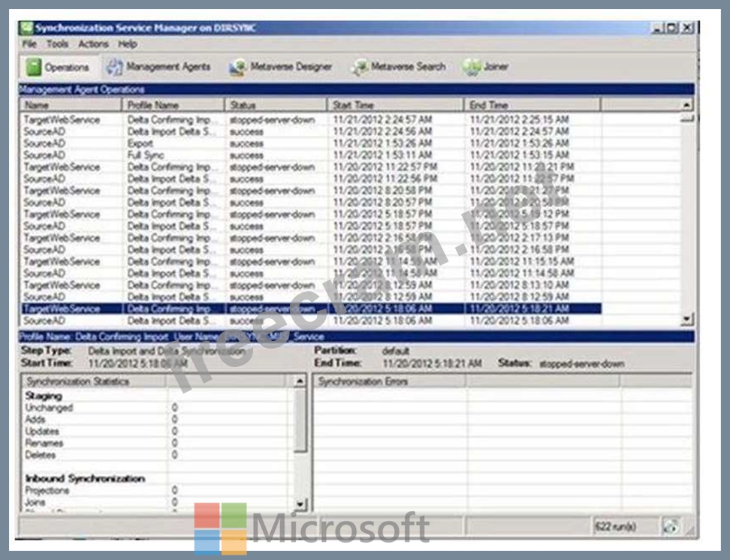The width and height of the screenshot is (730, 560).
Task: Open Metaverse Designer toolbar icon
Action: 238,68
